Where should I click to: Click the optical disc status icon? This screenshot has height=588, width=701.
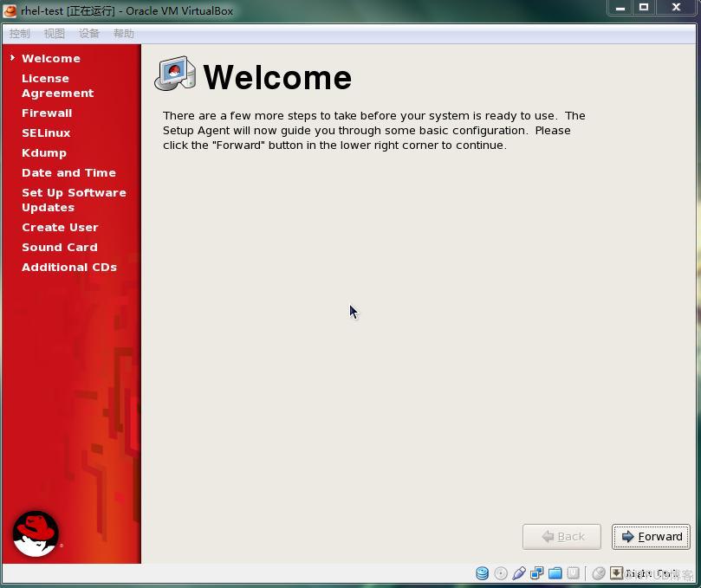501,573
